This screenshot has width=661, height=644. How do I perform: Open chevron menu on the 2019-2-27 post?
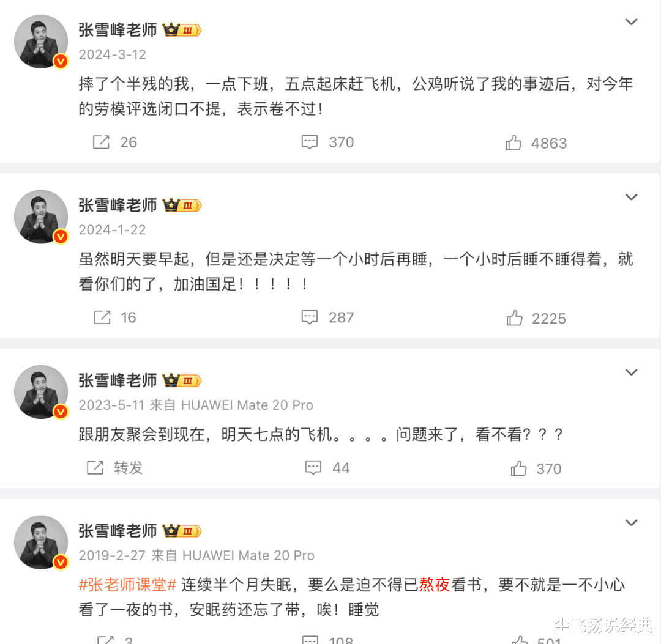pyautogui.click(x=631, y=523)
